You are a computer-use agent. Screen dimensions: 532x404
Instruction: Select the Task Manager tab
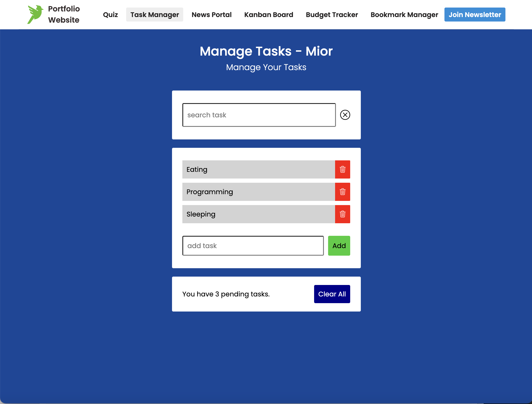pos(154,15)
